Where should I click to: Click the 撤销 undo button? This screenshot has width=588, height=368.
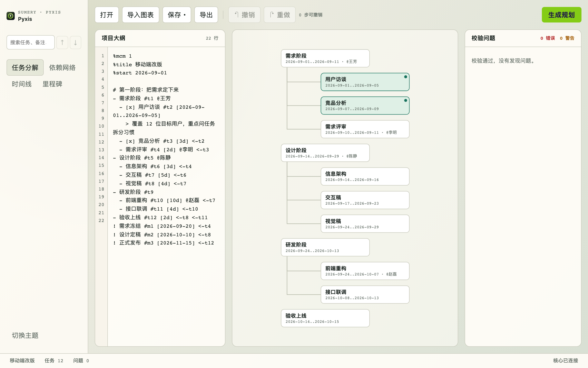[x=244, y=15]
